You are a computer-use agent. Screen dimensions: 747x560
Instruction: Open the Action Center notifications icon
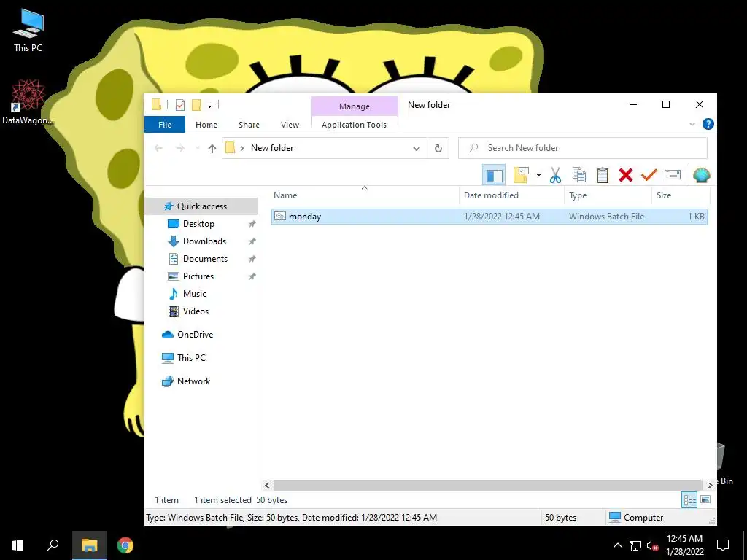[x=723, y=545]
